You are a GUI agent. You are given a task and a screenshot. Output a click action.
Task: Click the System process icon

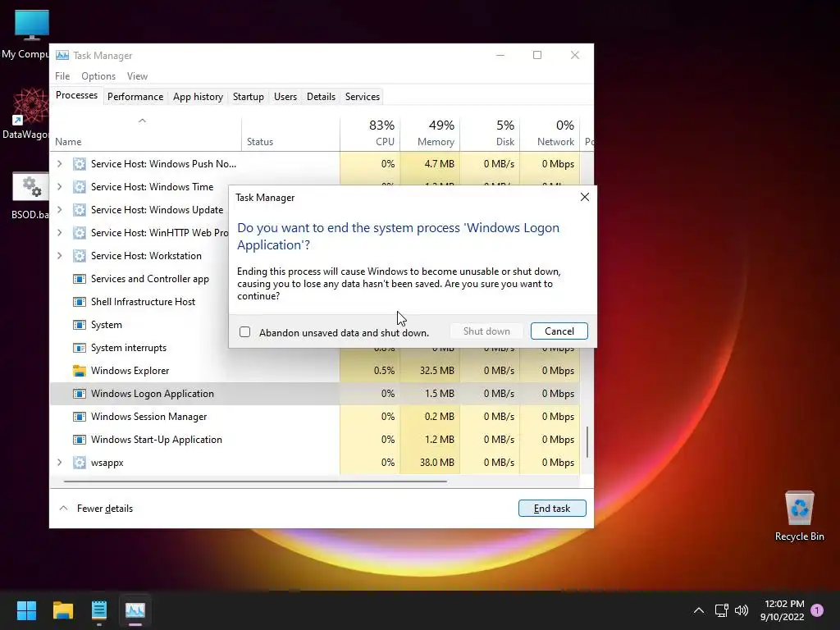80,325
